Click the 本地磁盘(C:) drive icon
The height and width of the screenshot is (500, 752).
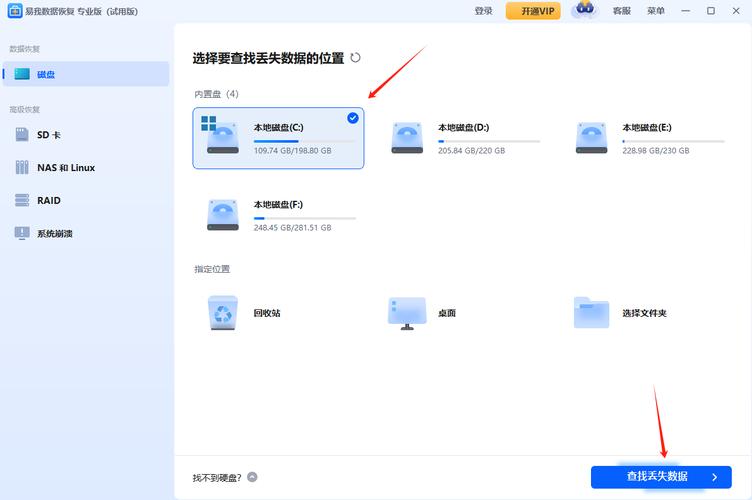221,135
